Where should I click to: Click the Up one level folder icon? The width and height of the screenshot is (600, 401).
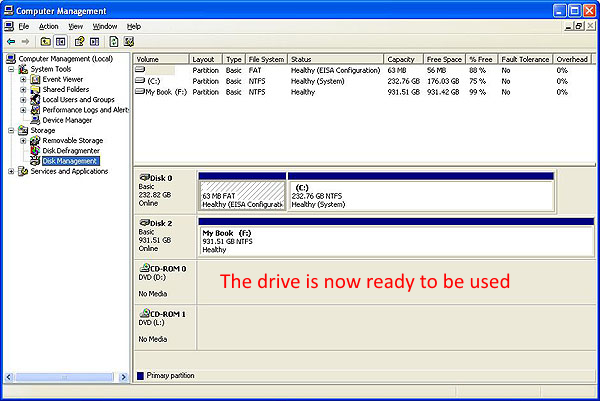[46, 41]
